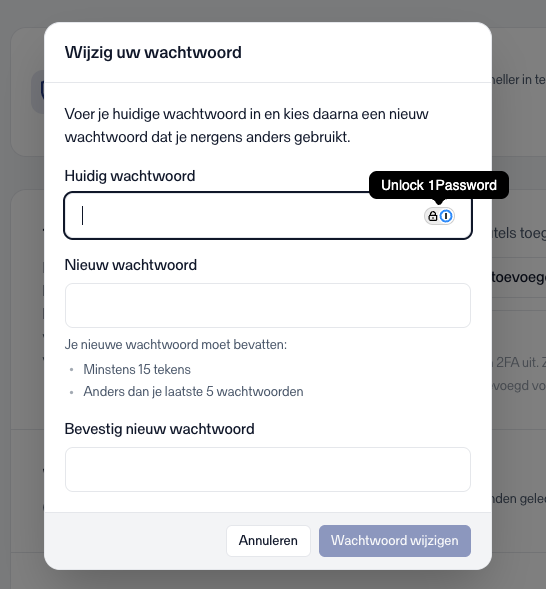This screenshot has height=589, width=546.
Task: Focus the Huidig wachtwoord input field
Action: pyautogui.click(x=268, y=216)
